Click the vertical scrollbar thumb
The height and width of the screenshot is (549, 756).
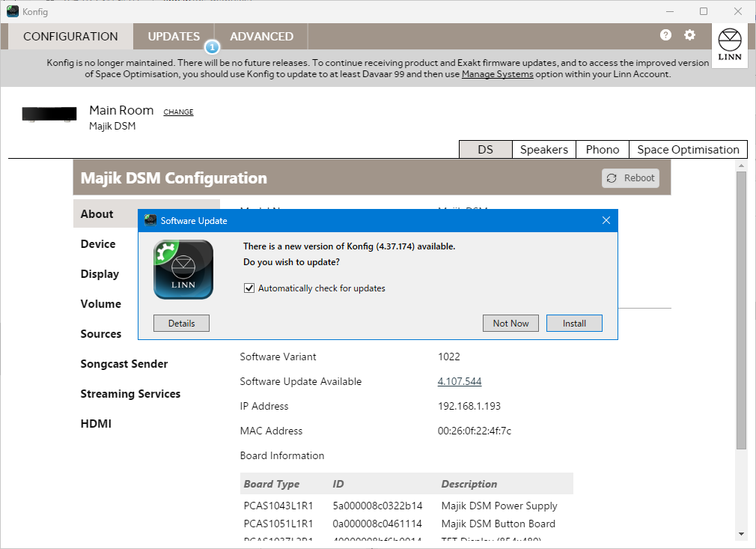[741, 311]
